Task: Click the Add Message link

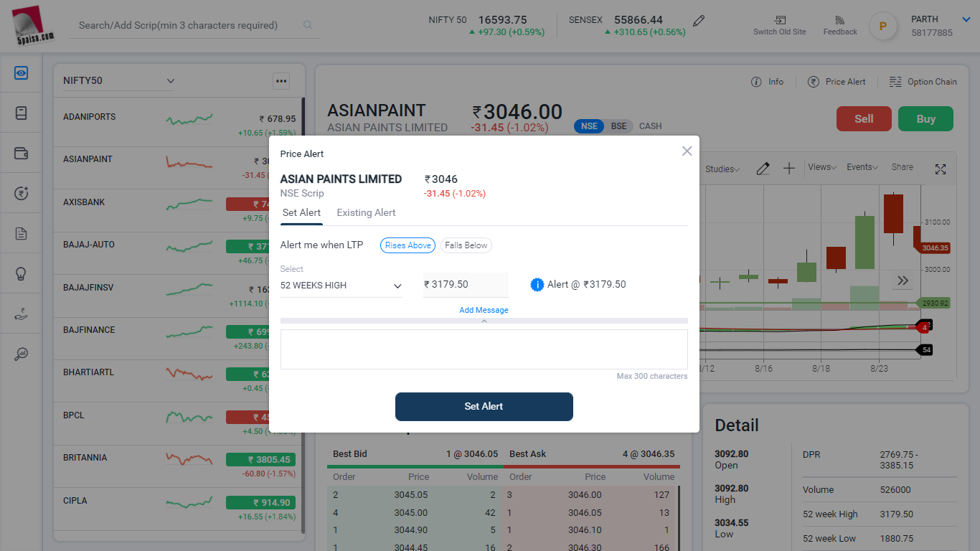Action: coord(484,310)
